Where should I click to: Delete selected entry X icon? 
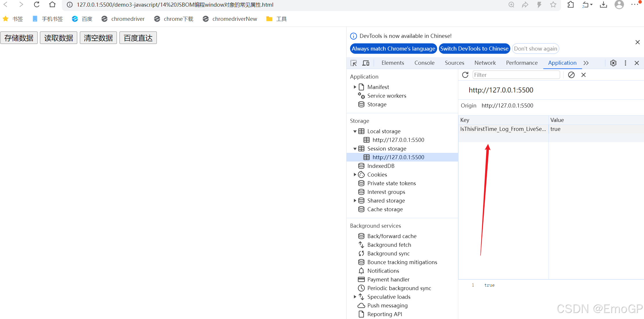584,75
